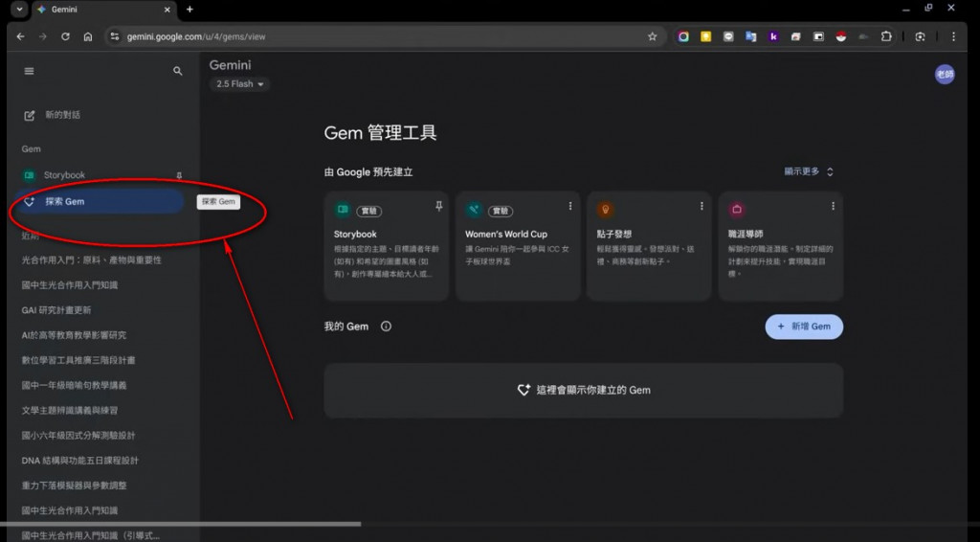Click the orange lightbulb icon of 點子發想
Image resolution: width=980 pixels, height=542 pixels.
[x=605, y=210]
